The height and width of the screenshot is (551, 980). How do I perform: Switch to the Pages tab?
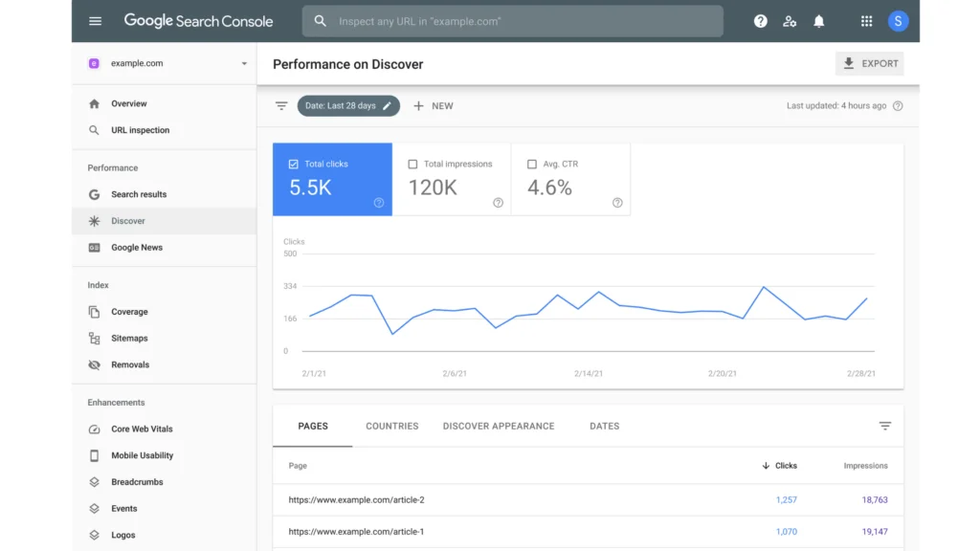click(313, 426)
